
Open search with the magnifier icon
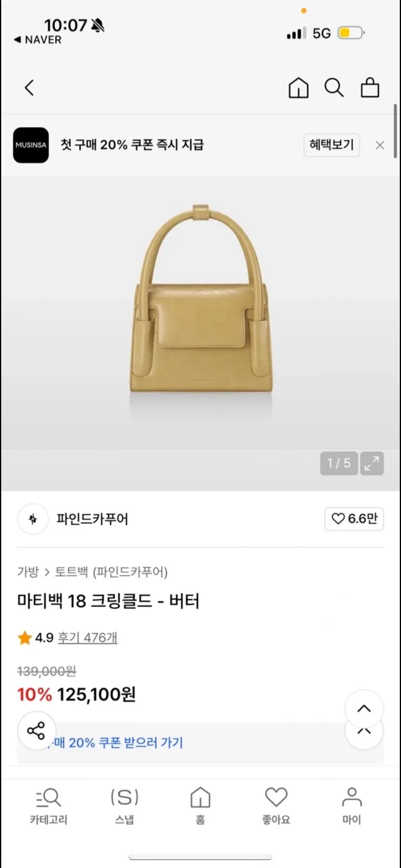click(334, 88)
